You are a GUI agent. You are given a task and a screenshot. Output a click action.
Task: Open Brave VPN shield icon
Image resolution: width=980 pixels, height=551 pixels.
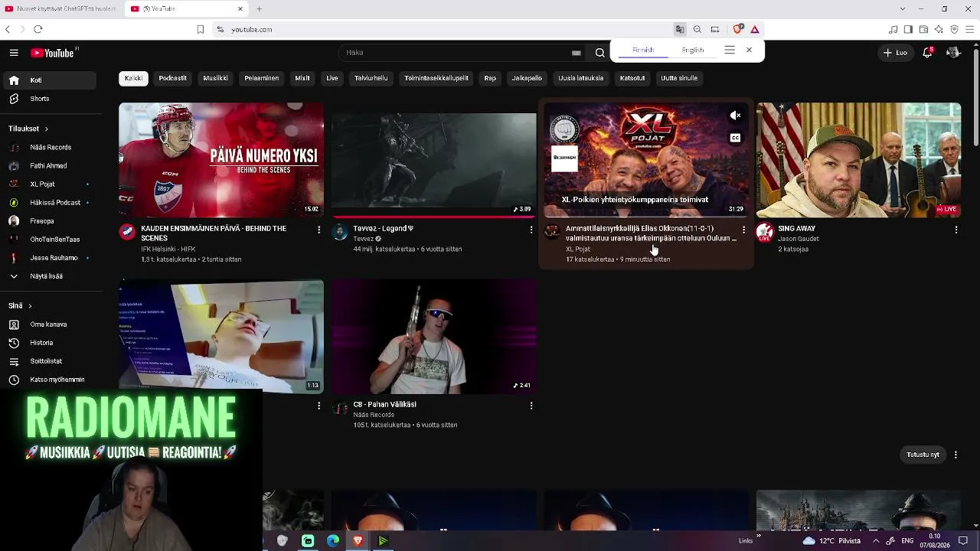coord(954,29)
